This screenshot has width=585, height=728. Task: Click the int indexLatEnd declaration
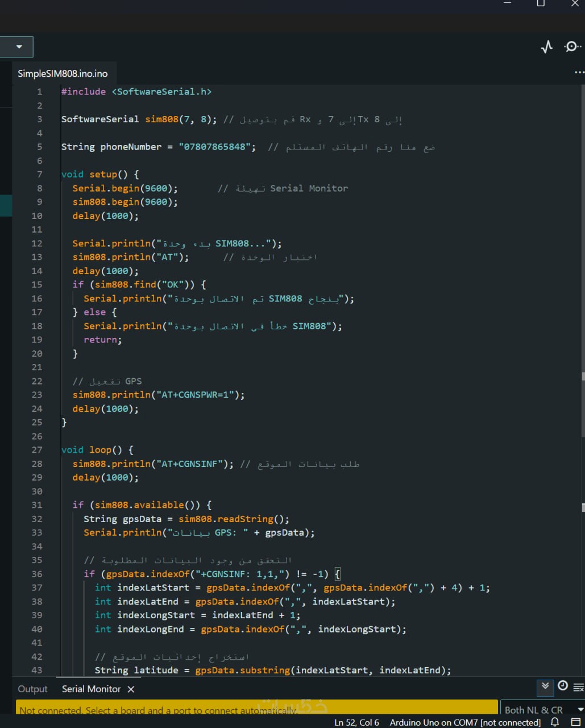(x=245, y=601)
